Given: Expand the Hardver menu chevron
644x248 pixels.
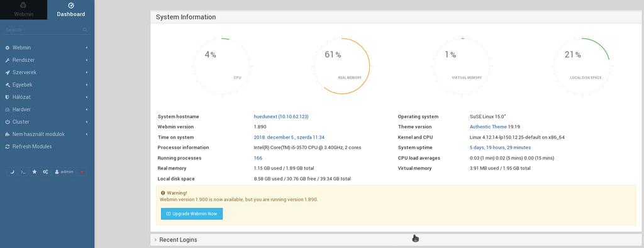Looking at the screenshot, I should pos(87,110).
